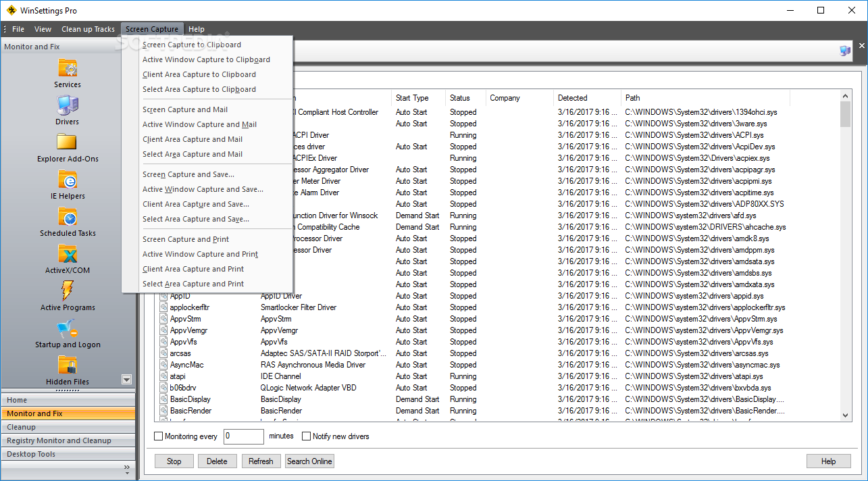Screen dimensions: 868x481
Task: Click the driver icon beside AppvStrm
Action: [163, 319]
